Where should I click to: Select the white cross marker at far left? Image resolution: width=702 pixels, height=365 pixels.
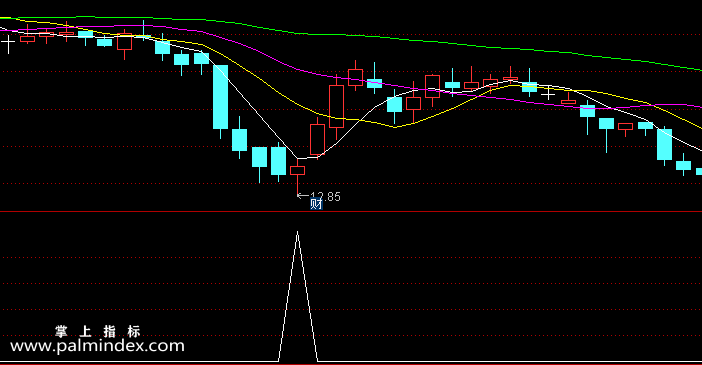pyautogui.click(x=8, y=44)
